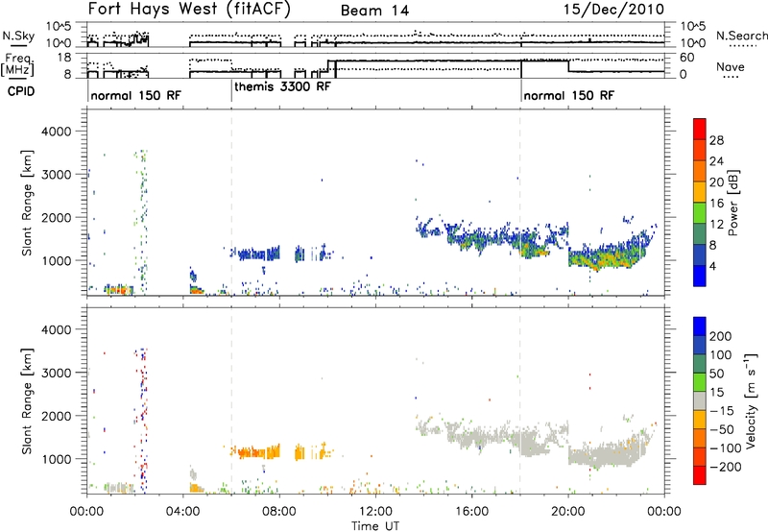Click the power panel 'Slant Range [km]' label
The height and width of the screenshot is (532, 768).
click(27, 203)
